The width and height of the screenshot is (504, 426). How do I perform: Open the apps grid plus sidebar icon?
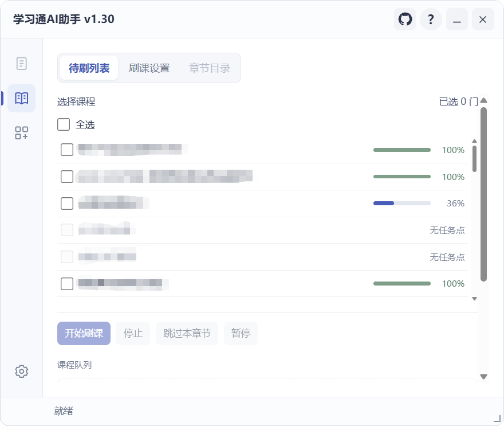(x=22, y=132)
